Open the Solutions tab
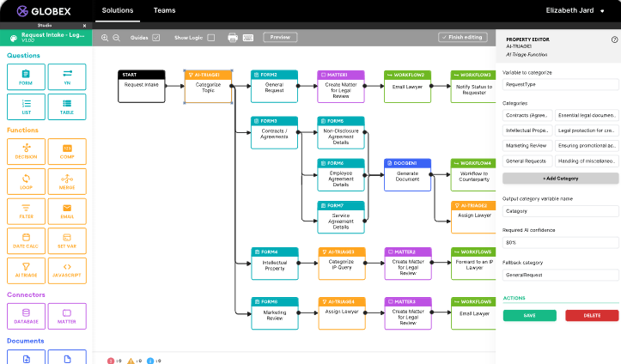Viewport: 621px width, 364px height. click(118, 11)
